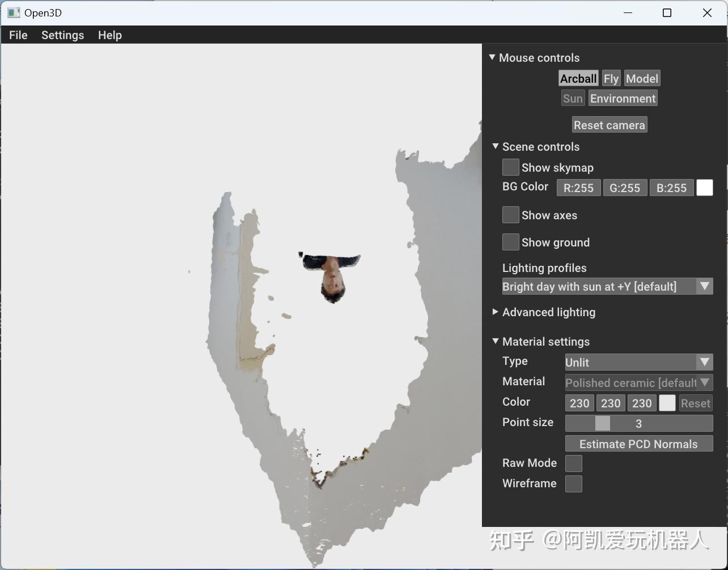Toggle Wireframe rendering

coord(573,483)
